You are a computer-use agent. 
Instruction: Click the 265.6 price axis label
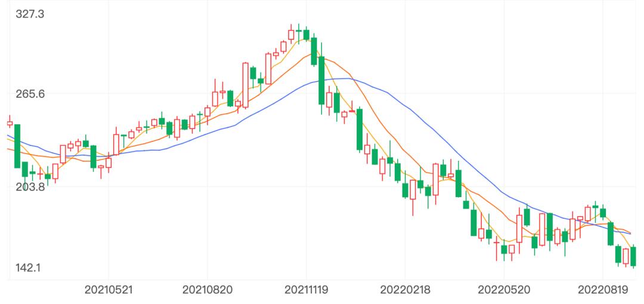[30, 94]
